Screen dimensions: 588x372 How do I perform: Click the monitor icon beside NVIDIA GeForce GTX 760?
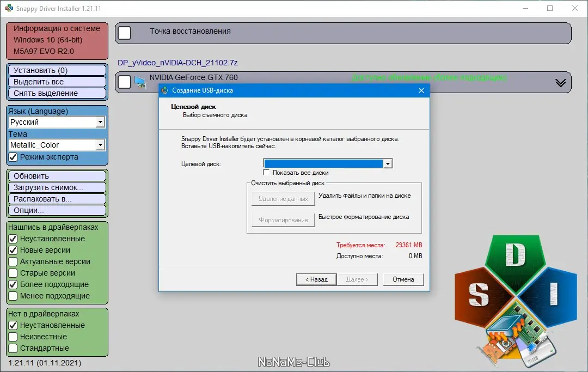pos(141,82)
